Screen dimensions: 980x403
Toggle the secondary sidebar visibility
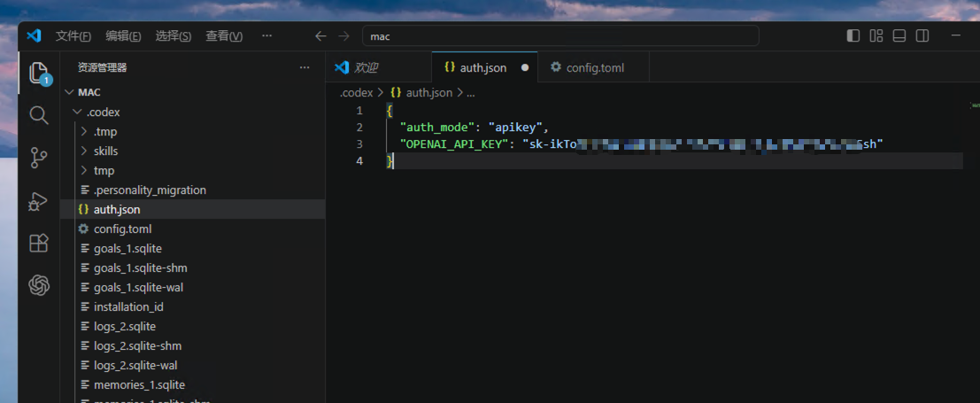(922, 35)
